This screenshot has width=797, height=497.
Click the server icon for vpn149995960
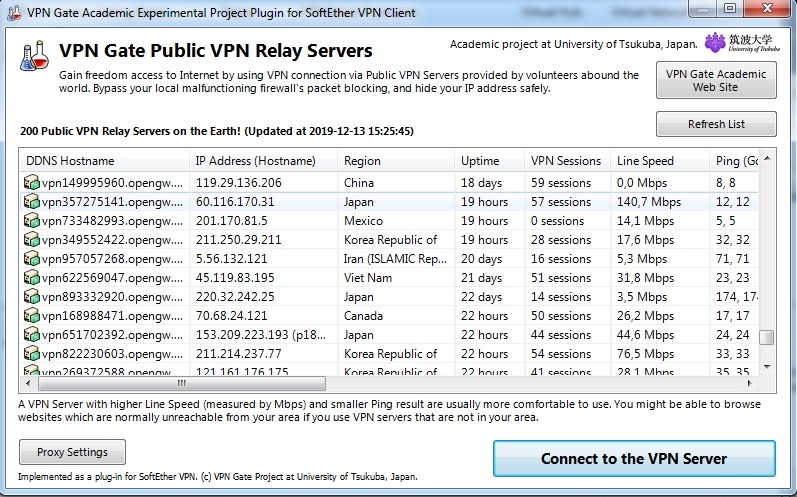click(x=32, y=182)
